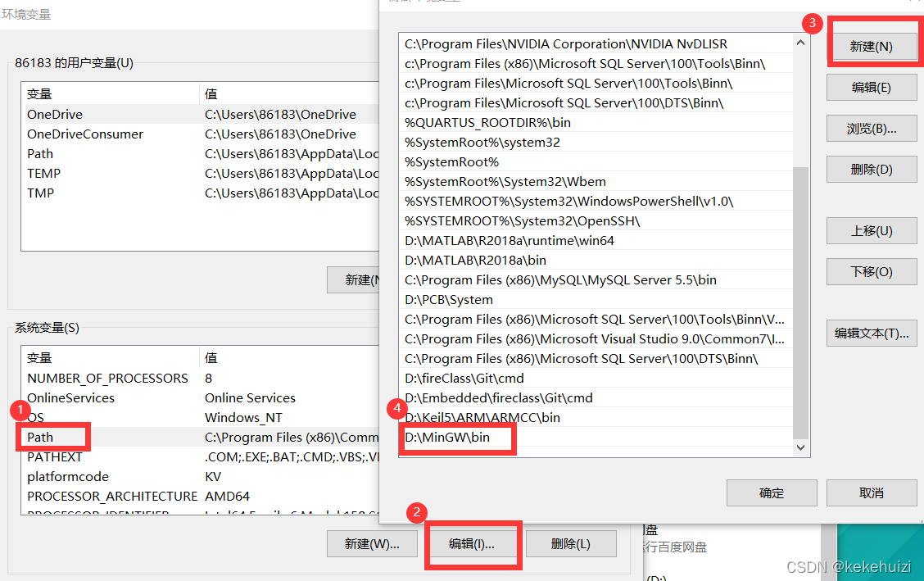Select the PATHEXT system variable
Viewport: 924px width, 581px height.
coord(201,456)
